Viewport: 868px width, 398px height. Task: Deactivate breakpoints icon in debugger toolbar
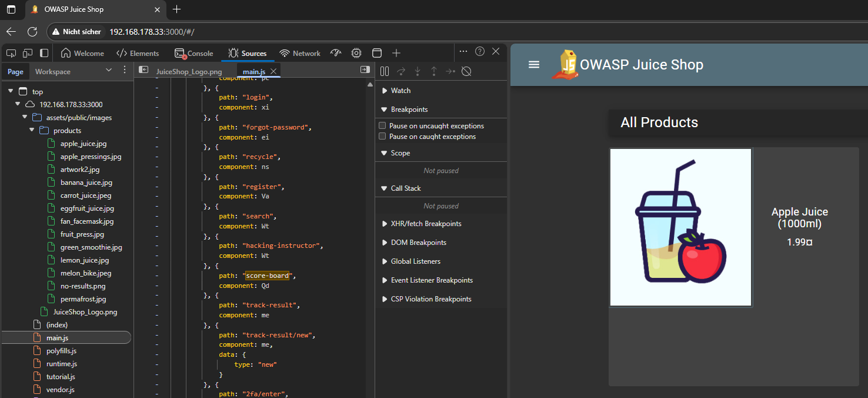click(466, 71)
